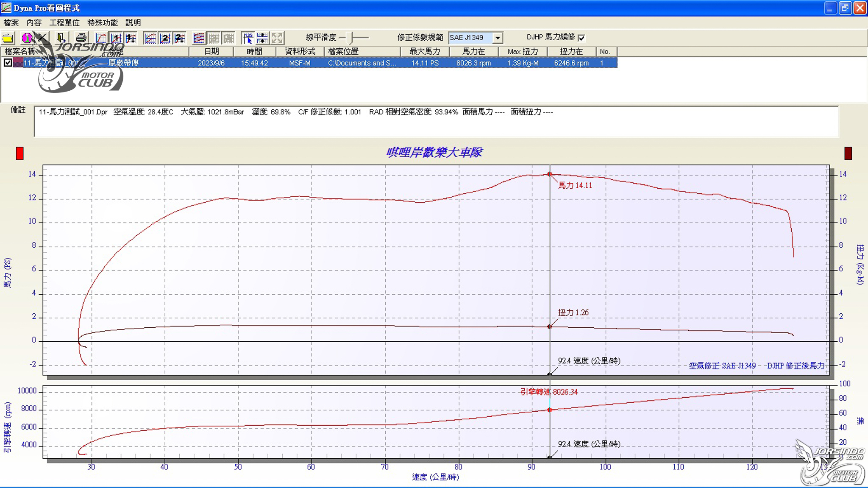
Task: Open the 檔案 menu
Action: (x=11, y=22)
